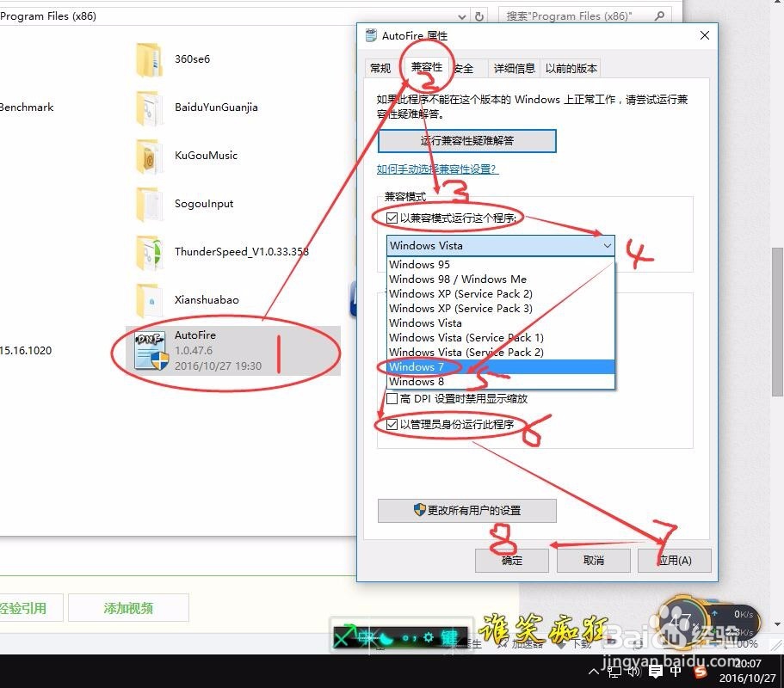
Task: Click the Sogou input S tray icon
Action: click(700, 672)
